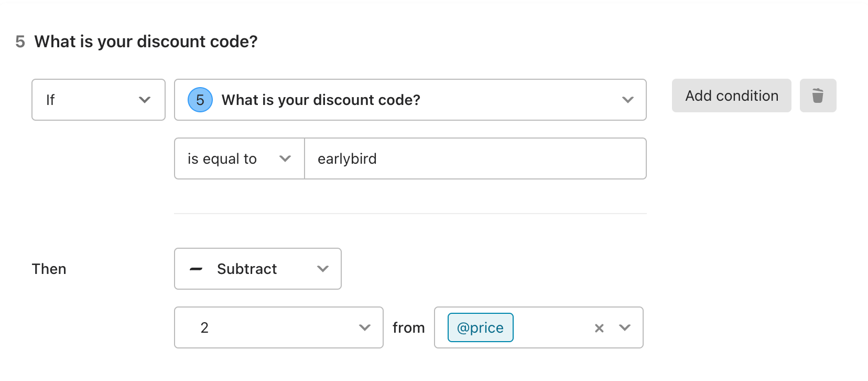The width and height of the screenshot is (868, 381).
Task: Open the Subtract operation dropdown
Action: coord(258,269)
